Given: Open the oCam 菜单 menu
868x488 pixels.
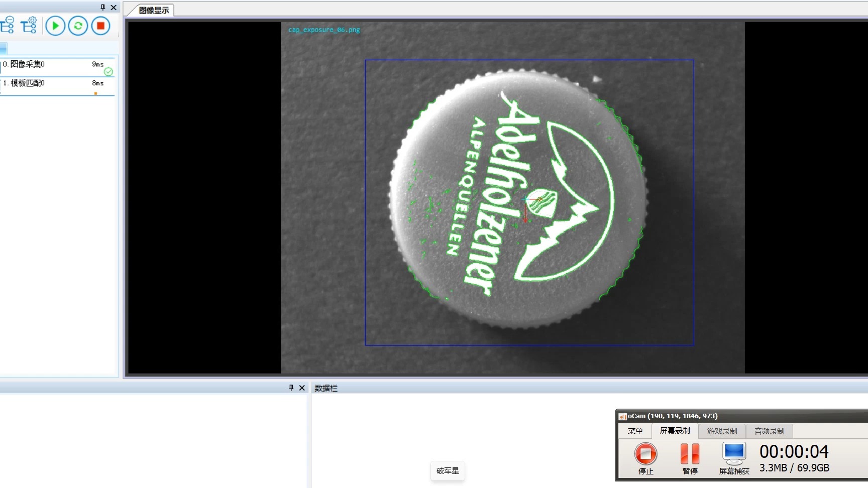Looking at the screenshot, I should [x=635, y=431].
